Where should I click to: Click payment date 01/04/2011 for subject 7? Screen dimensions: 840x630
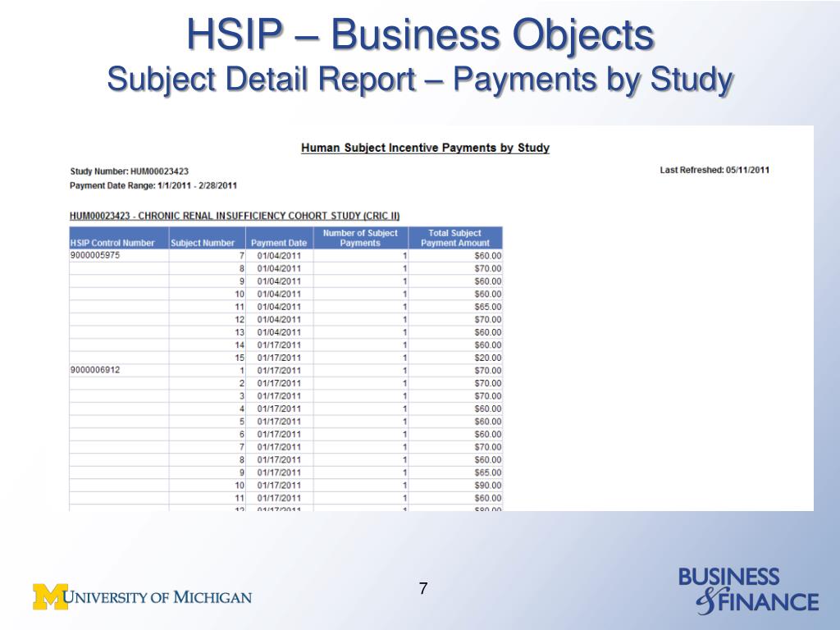coord(279,256)
